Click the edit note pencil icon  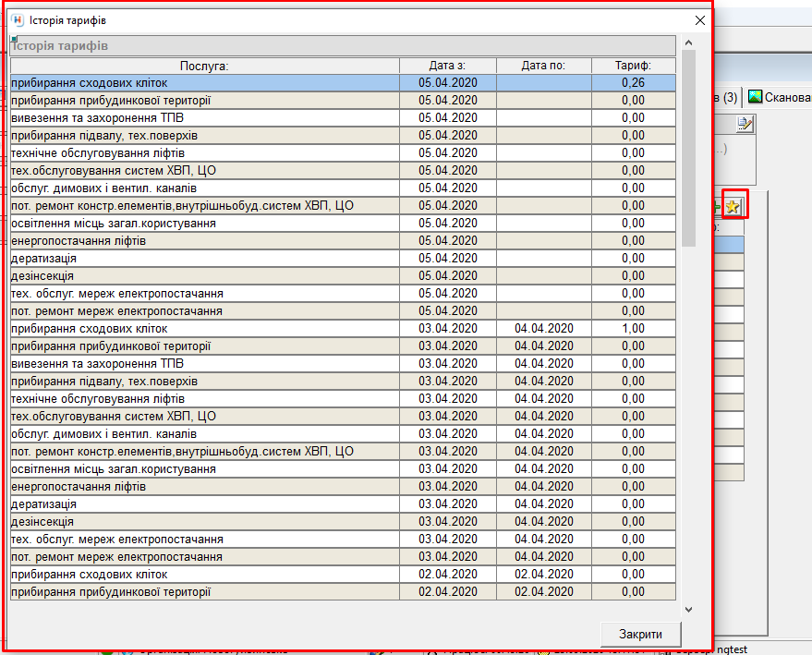(x=745, y=124)
